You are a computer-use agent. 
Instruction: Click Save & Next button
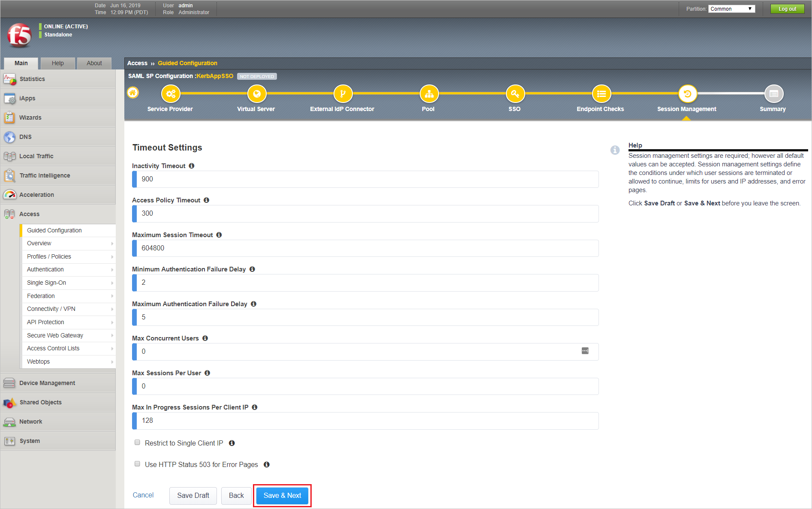coord(282,495)
